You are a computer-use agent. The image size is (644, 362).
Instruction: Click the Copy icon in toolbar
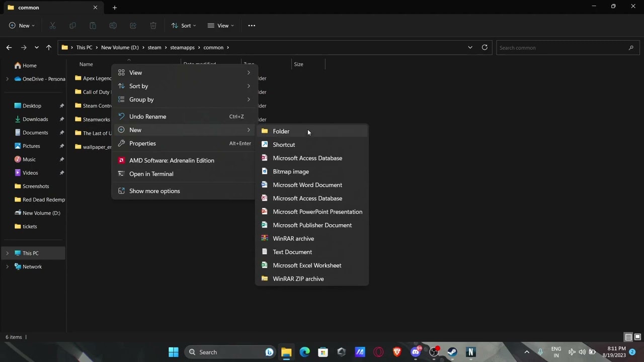coord(73,26)
